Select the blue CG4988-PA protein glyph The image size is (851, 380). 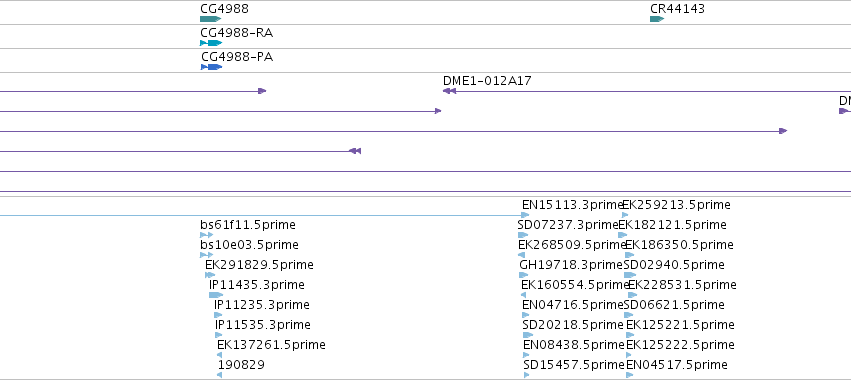(212, 67)
